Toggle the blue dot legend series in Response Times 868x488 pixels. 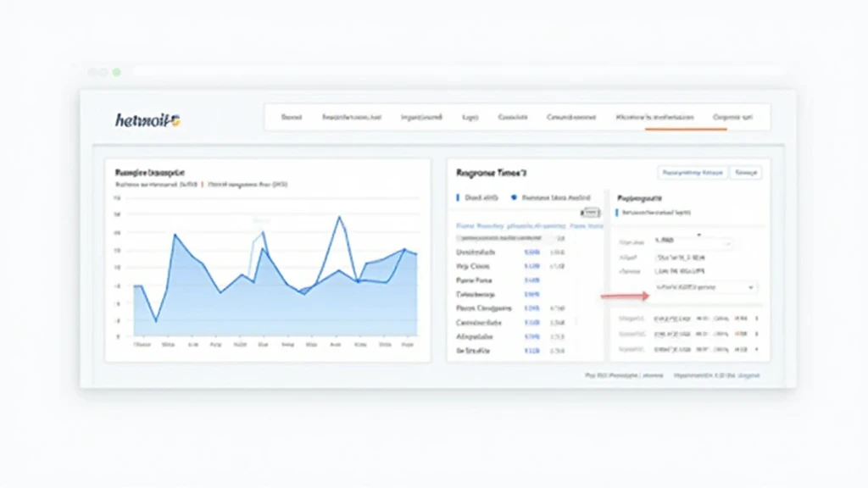(x=514, y=197)
